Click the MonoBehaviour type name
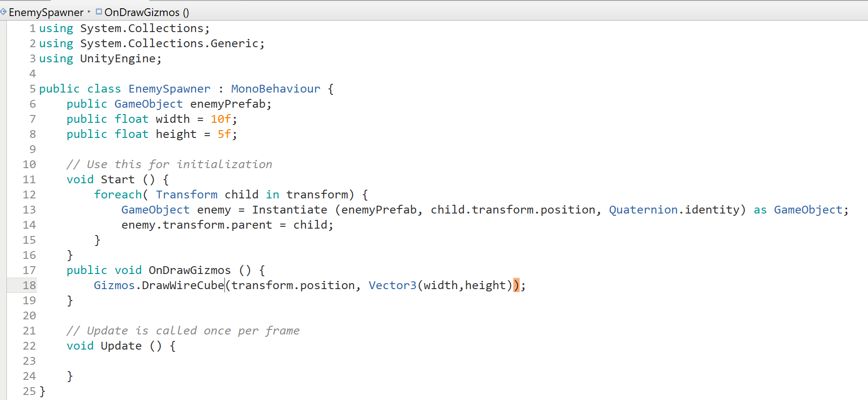Image resolution: width=868 pixels, height=400 pixels. (275, 89)
